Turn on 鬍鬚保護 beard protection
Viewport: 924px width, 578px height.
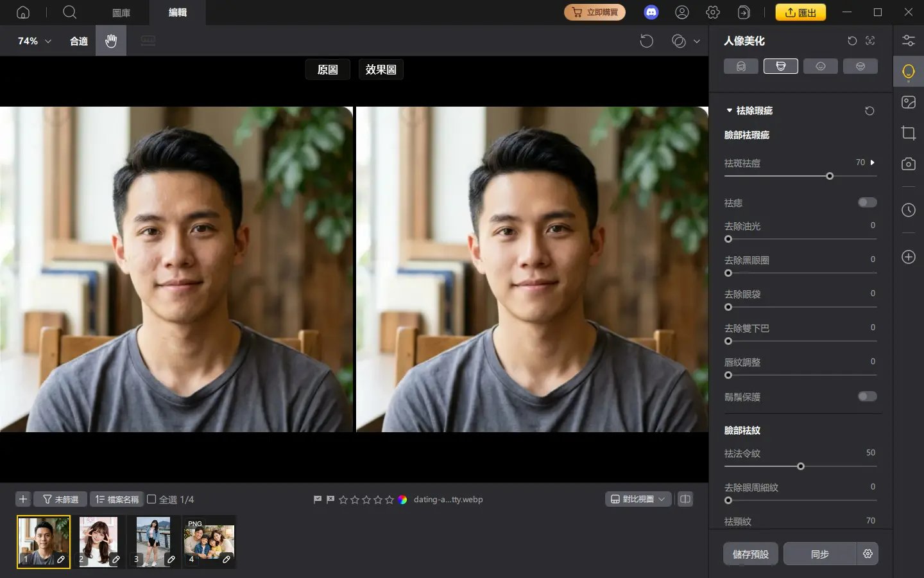coord(867,397)
